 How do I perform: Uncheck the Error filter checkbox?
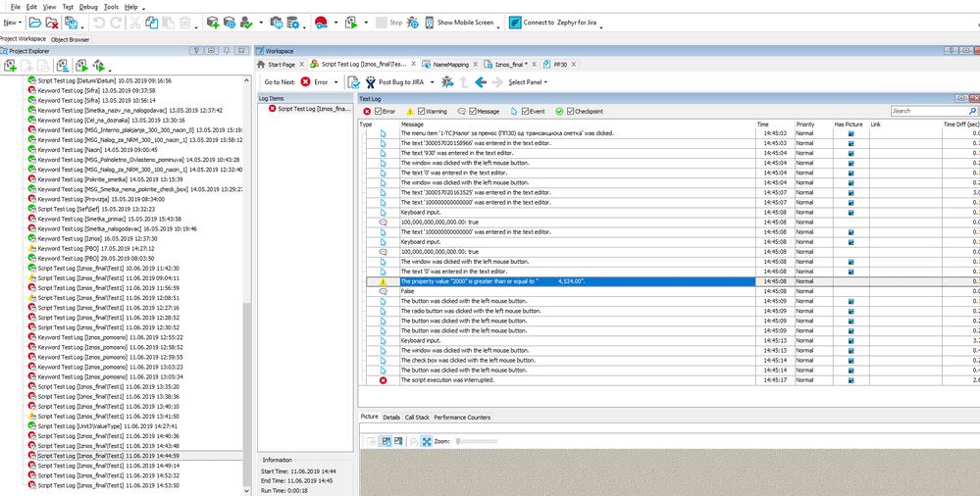tap(378, 112)
